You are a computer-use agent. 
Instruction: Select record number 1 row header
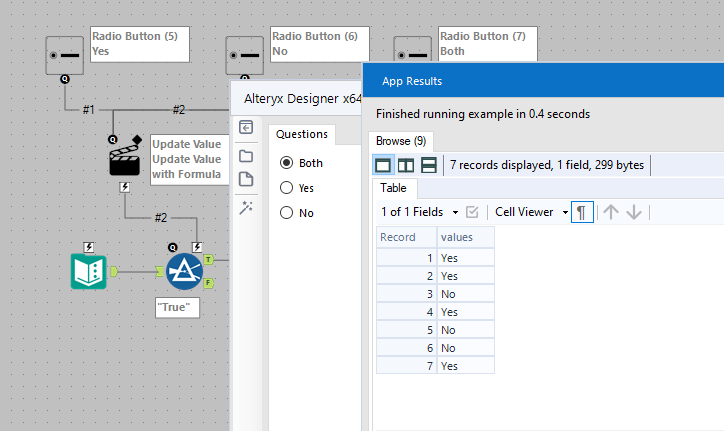click(x=406, y=258)
